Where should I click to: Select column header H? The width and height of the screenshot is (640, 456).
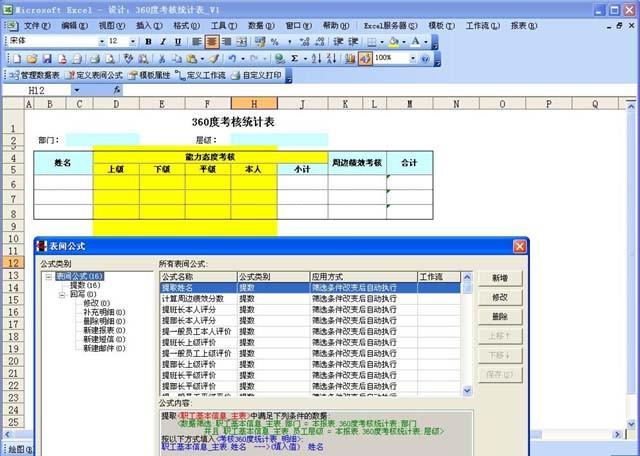pos(254,104)
